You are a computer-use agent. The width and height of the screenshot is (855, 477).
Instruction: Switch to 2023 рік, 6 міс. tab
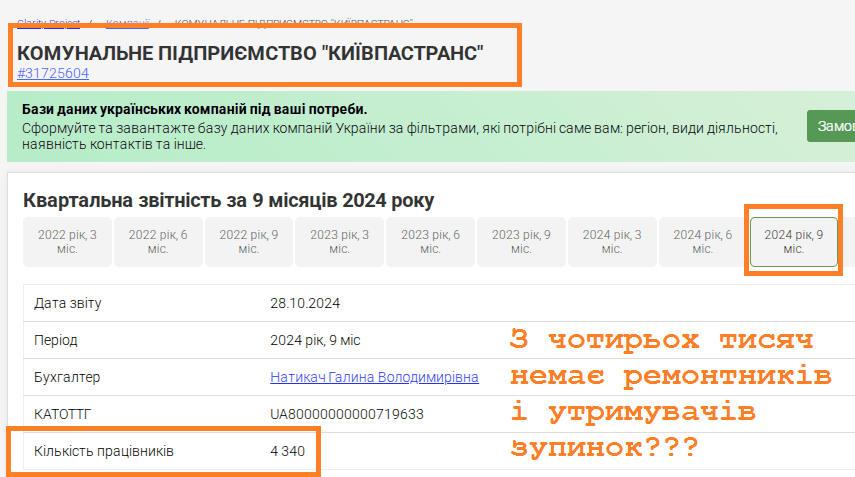coord(430,242)
